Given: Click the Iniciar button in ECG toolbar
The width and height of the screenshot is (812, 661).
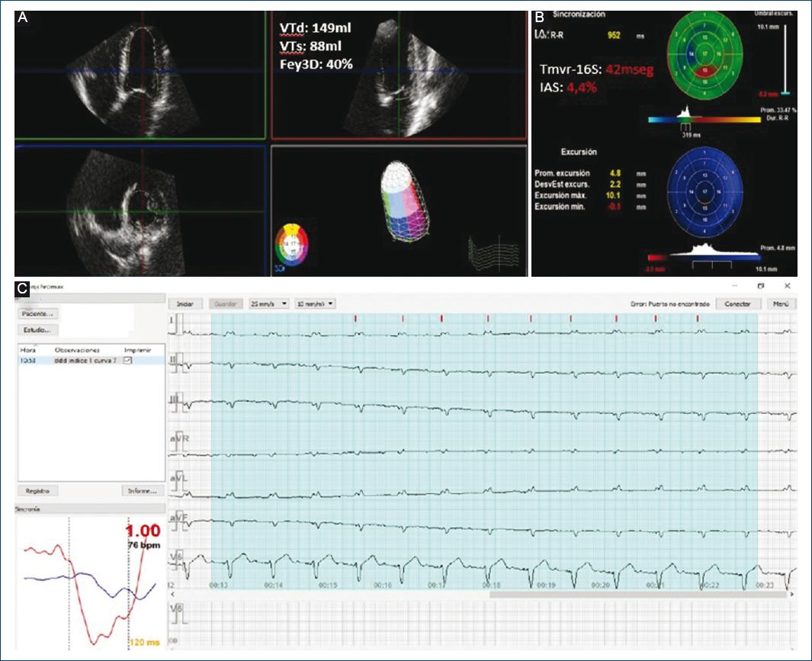Looking at the screenshot, I should click(185, 303).
